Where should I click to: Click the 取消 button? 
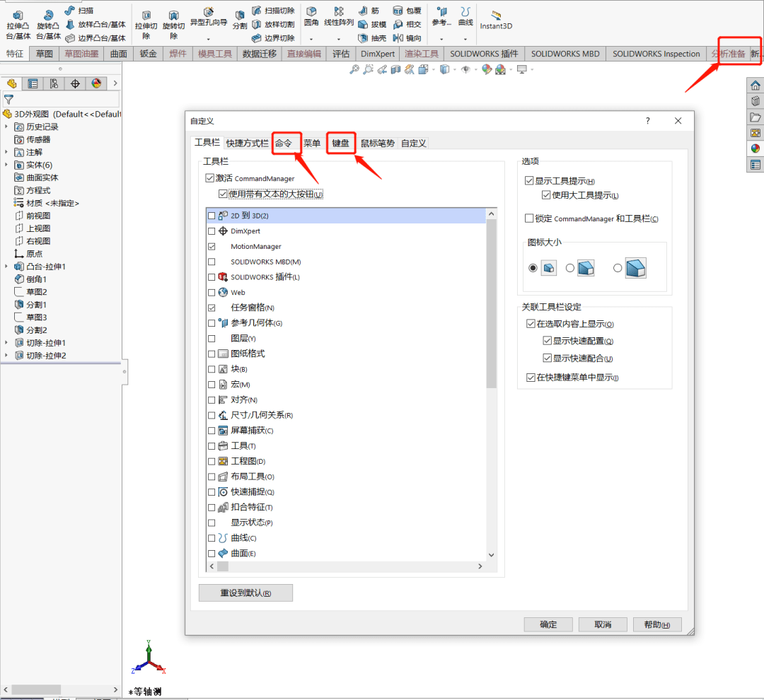click(x=603, y=624)
